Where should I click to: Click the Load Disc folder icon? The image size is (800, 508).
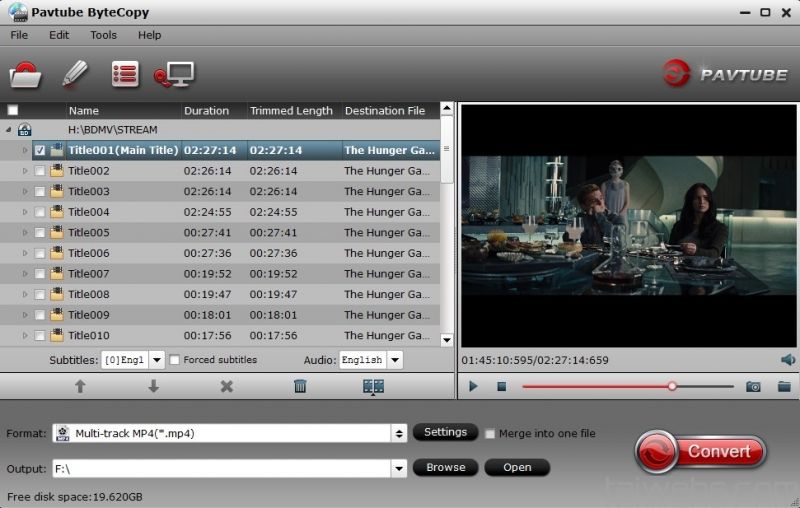click(25, 74)
